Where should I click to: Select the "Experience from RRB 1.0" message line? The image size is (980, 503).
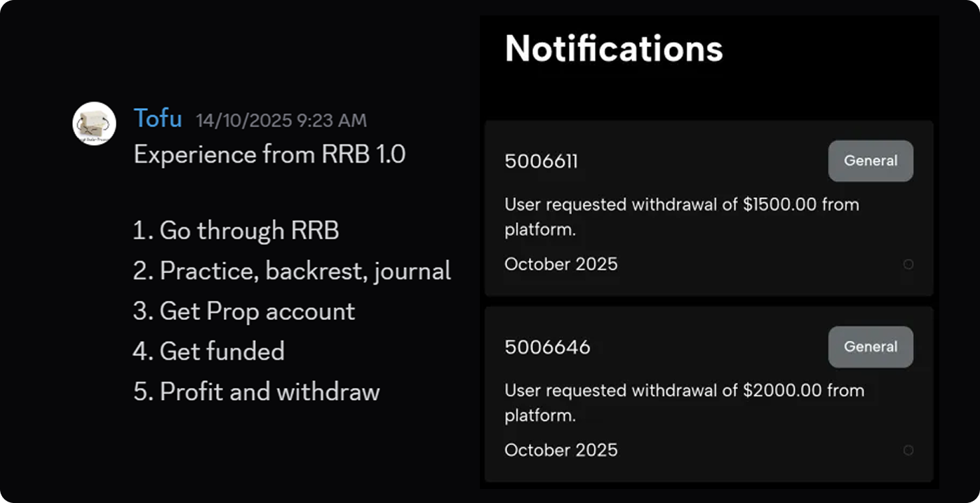[269, 154]
